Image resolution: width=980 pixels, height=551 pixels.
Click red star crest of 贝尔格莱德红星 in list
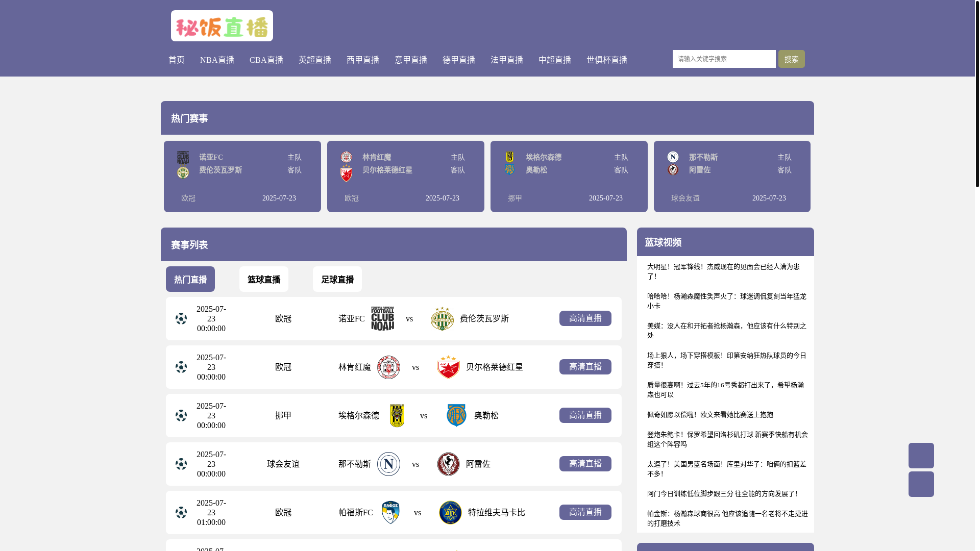point(448,367)
